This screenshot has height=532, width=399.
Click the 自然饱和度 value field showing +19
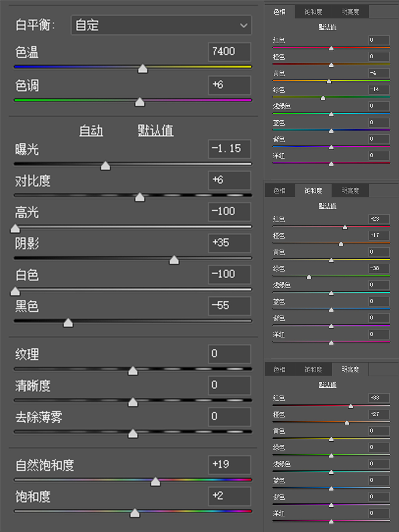(229, 465)
